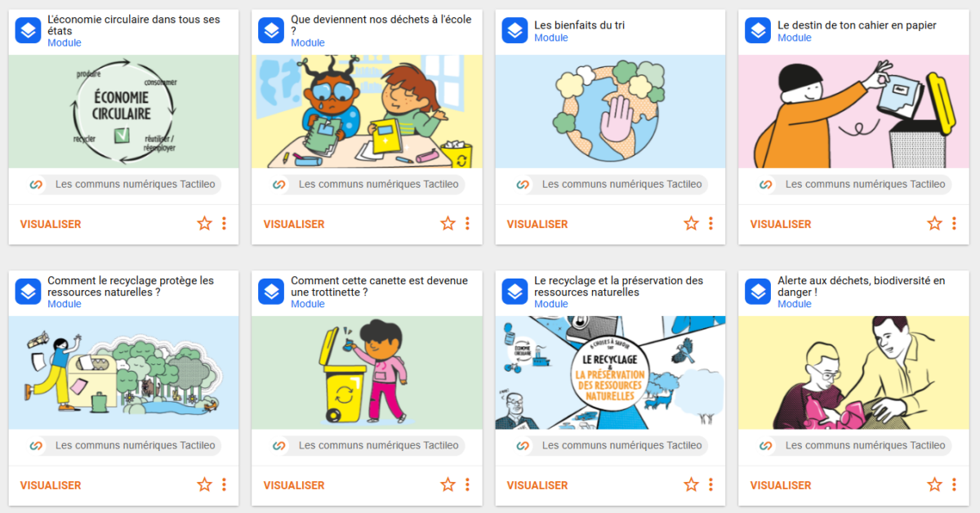The height and width of the screenshot is (513, 980).
Task: Open more options for 'L'économie circulaire' card
Action: tap(224, 224)
